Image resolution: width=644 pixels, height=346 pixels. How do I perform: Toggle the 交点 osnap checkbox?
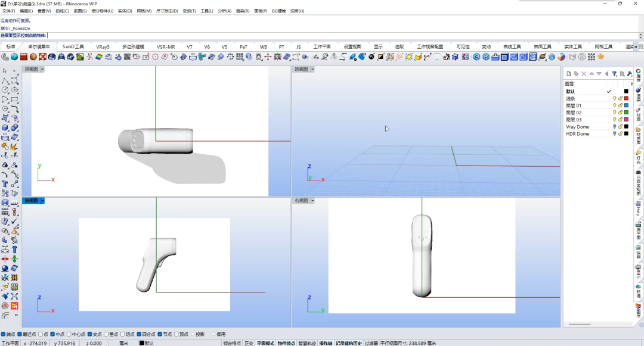click(x=89, y=335)
